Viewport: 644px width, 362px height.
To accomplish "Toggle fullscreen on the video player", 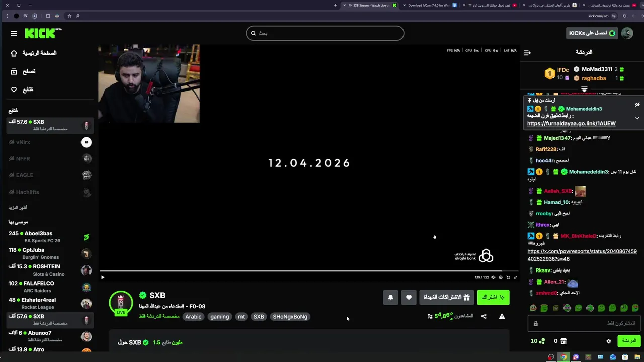I will point(515,277).
